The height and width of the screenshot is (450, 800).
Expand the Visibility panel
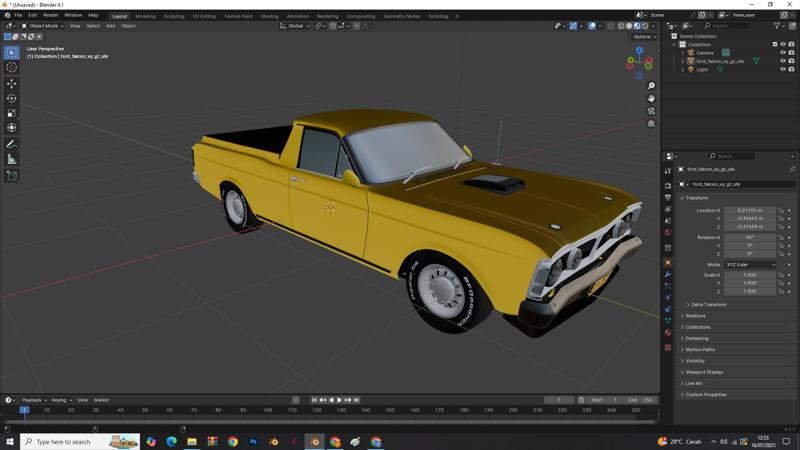(x=693, y=361)
